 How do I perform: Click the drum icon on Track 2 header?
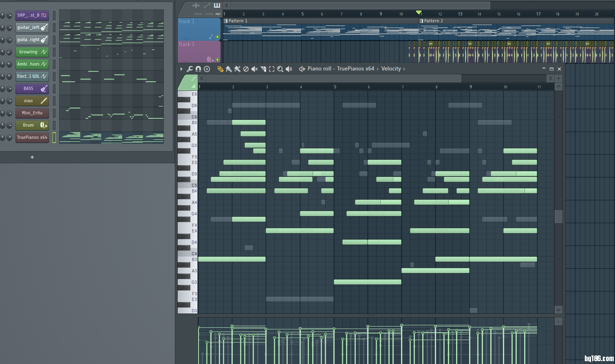[x=210, y=59]
